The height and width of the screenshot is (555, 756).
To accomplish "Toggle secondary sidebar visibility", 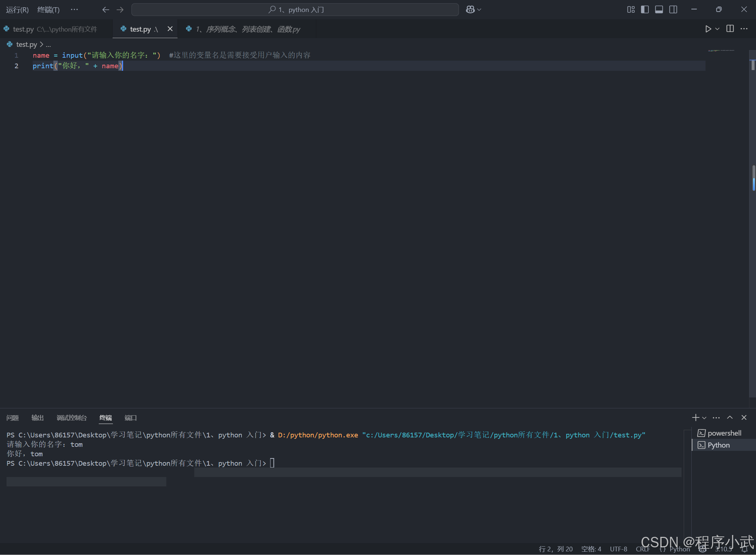I will (x=673, y=10).
